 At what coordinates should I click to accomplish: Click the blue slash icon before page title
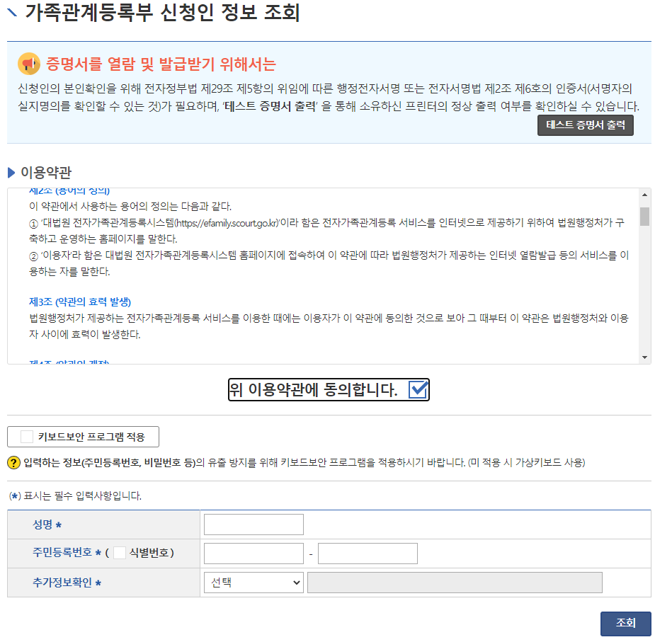click(x=13, y=12)
